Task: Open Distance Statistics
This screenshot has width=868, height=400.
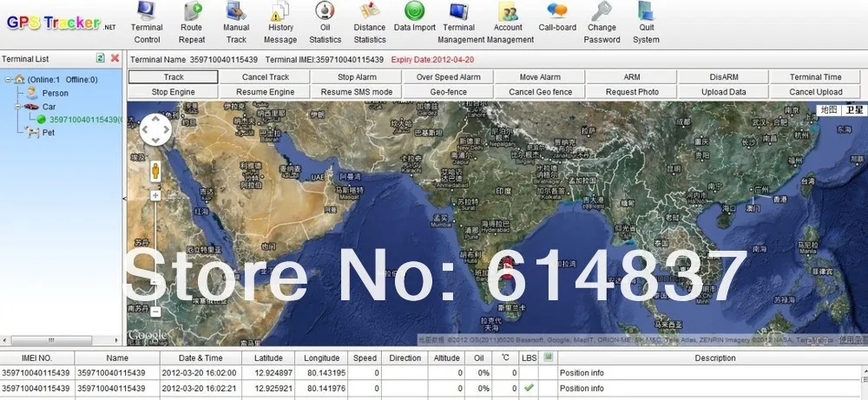Action: tap(369, 23)
